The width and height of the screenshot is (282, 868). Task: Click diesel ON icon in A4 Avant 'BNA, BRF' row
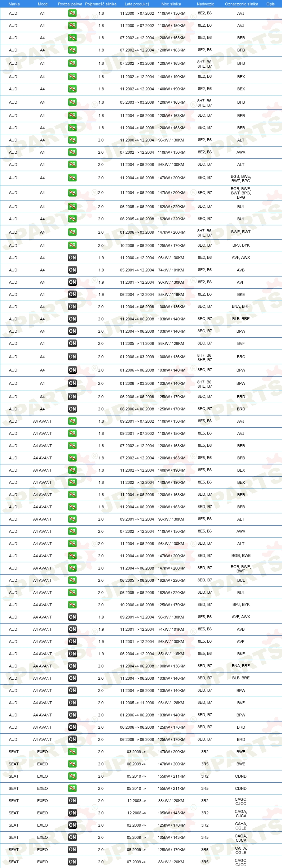coord(72,666)
